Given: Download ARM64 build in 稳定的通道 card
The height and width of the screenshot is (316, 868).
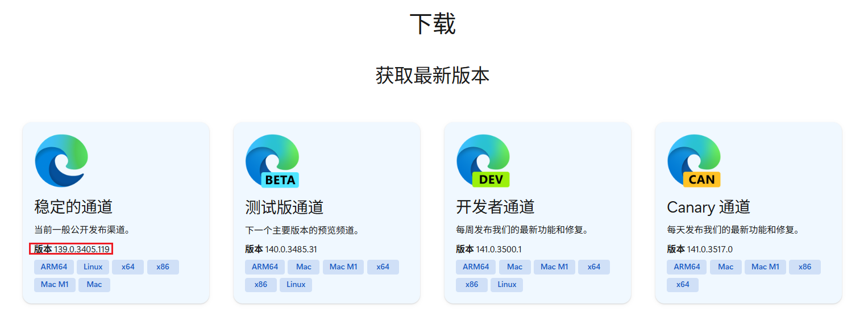Looking at the screenshot, I should 54,267.
